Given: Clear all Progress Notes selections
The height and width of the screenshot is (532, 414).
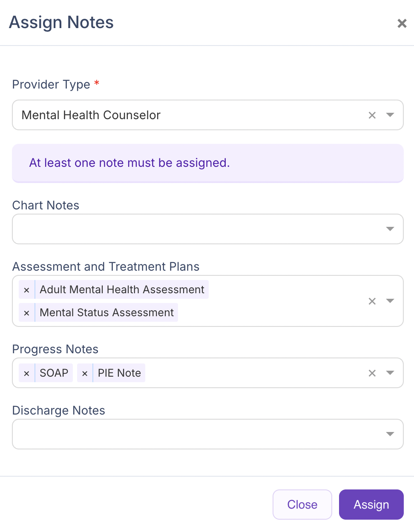Looking at the screenshot, I should point(372,373).
